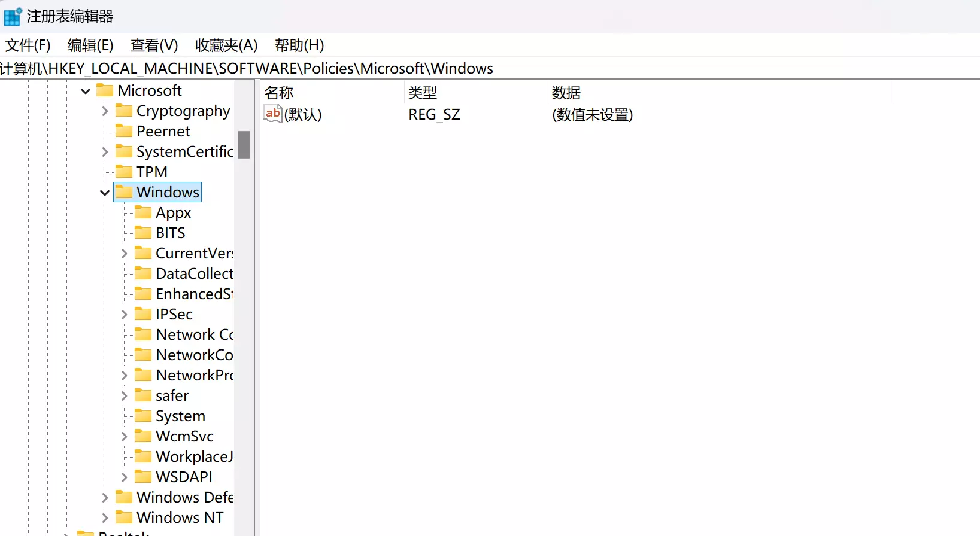The height and width of the screenshot is (536, 980).
Task: Expand the safer key
Action: [x=124, y=396]
